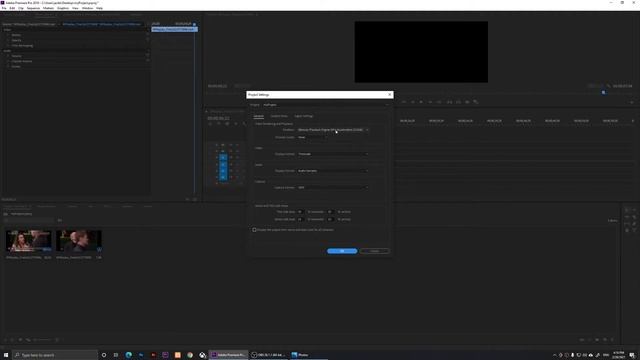This screenshot has width=640, height=360.
Task: Open audio Display Format dropdown showing Audio Samples
Action: click(x=332, y=171)
